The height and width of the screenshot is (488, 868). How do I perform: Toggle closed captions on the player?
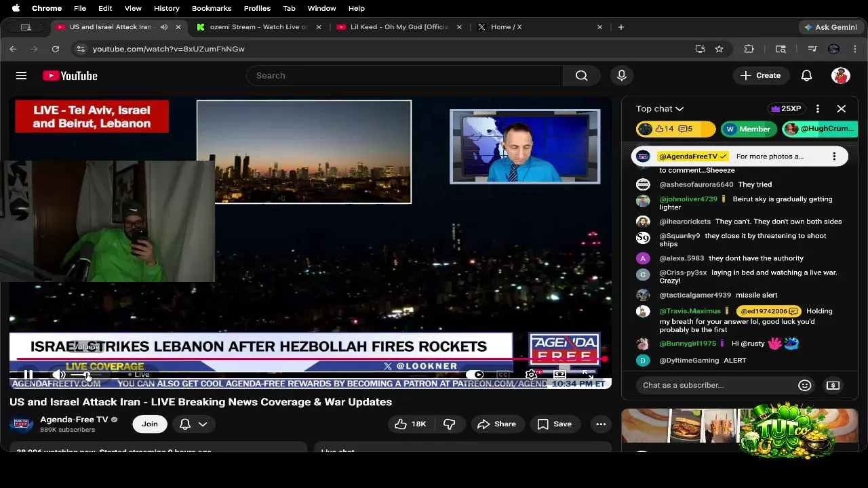coord(502,374)
